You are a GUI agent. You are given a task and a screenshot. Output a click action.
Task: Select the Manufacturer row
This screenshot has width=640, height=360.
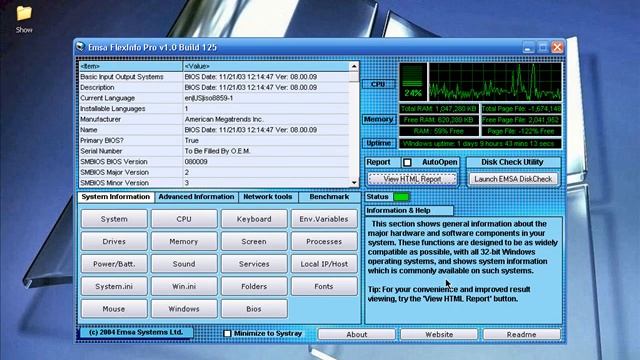pyautogui.click(x=214, y=119)
